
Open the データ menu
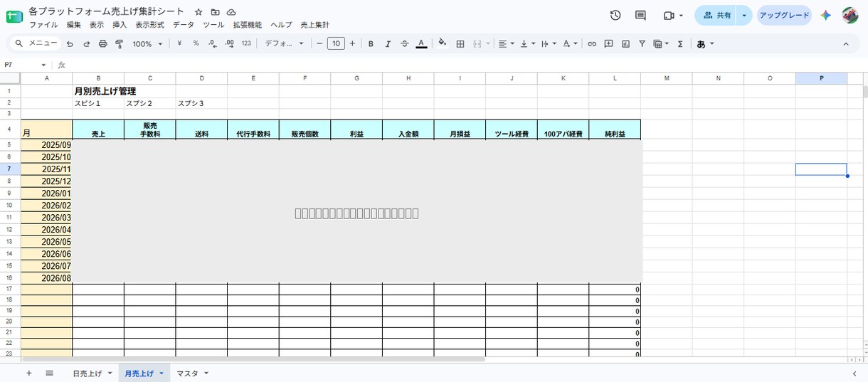(183, 25)
